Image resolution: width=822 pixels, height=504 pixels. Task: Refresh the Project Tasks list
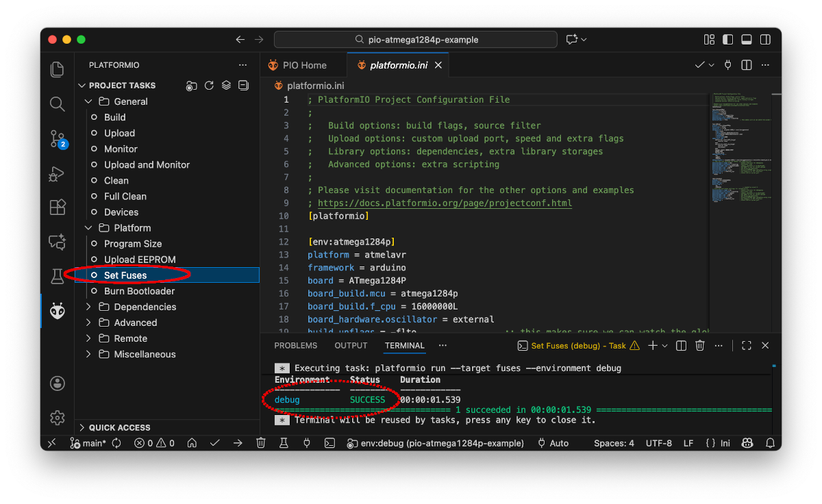pyautogui.click(x=209, y=86)
